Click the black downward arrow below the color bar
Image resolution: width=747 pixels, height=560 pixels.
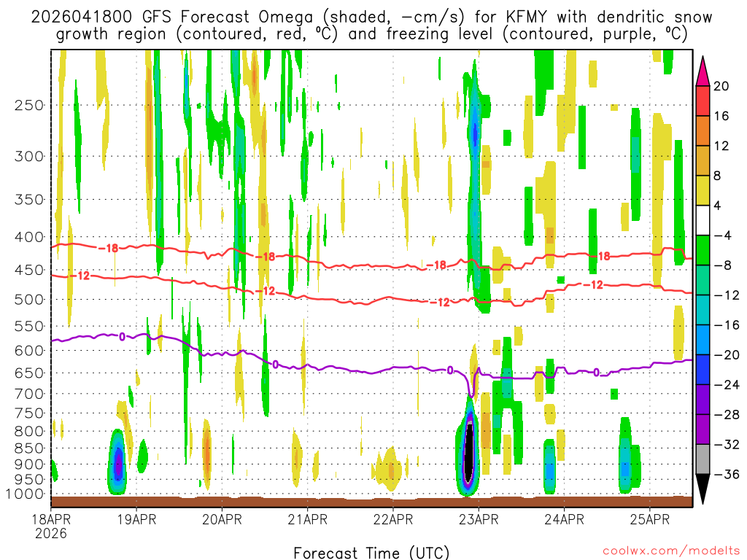pyautogui.click(x=703, y=490)
